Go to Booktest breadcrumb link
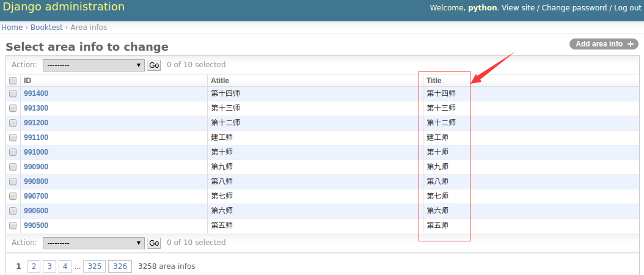 46,28
